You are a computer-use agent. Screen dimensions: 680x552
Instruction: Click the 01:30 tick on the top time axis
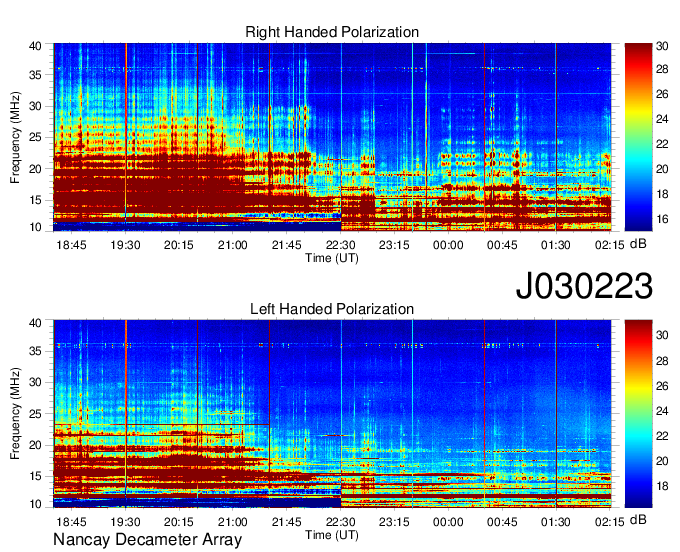tap(556, 245)
